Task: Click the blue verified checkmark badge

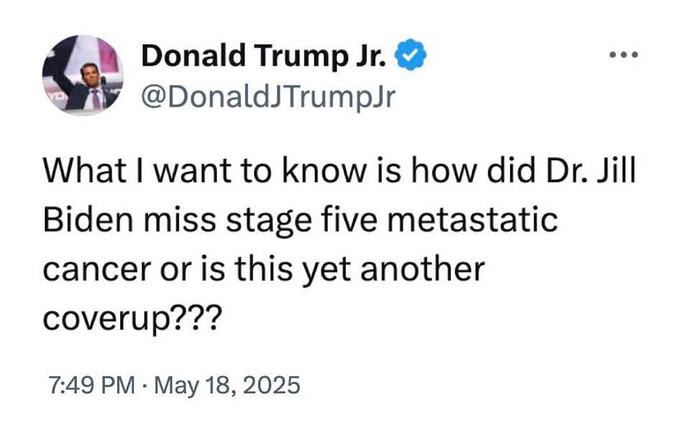Action: coord(410,55)
